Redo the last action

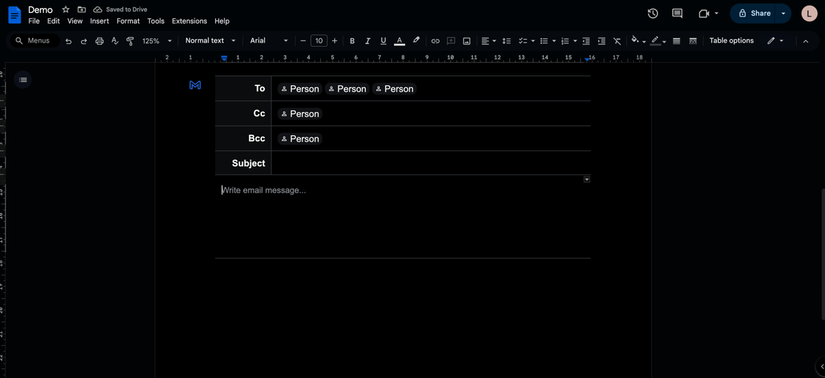click(84, 41)
